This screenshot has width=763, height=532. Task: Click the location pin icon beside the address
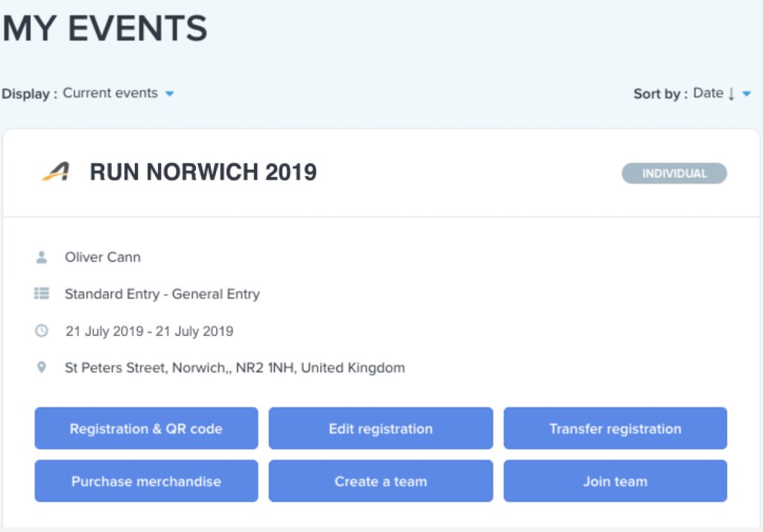tap(42, 367)
